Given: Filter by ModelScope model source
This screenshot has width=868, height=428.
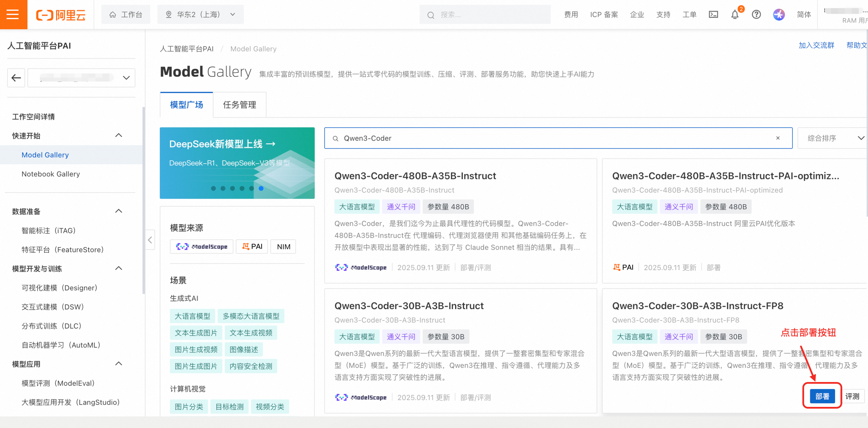Looking at the screenshot, I should coord(202,246).
